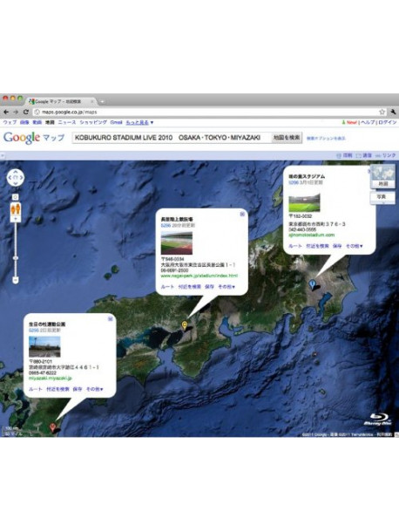
Task: Open the 長居陸上競技場 stadium thumbnail
Action: 177,243
